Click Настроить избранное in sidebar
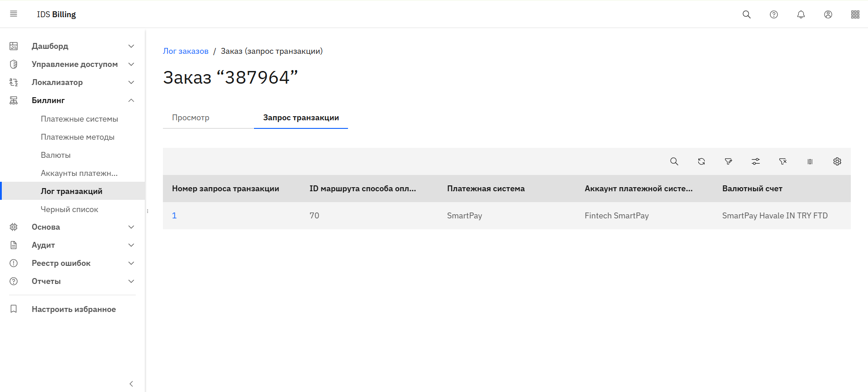This screenshot has width=868, height=392. (73, 309)
